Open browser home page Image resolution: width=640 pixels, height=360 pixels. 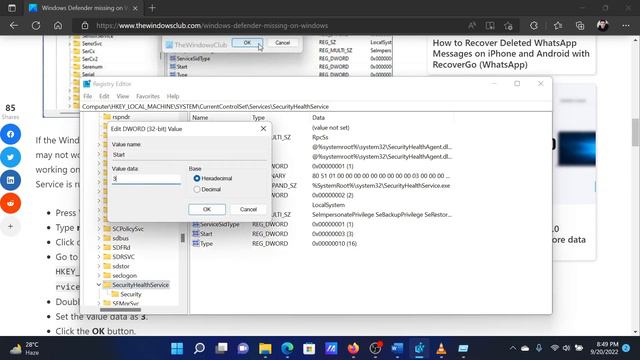(58, 26)
